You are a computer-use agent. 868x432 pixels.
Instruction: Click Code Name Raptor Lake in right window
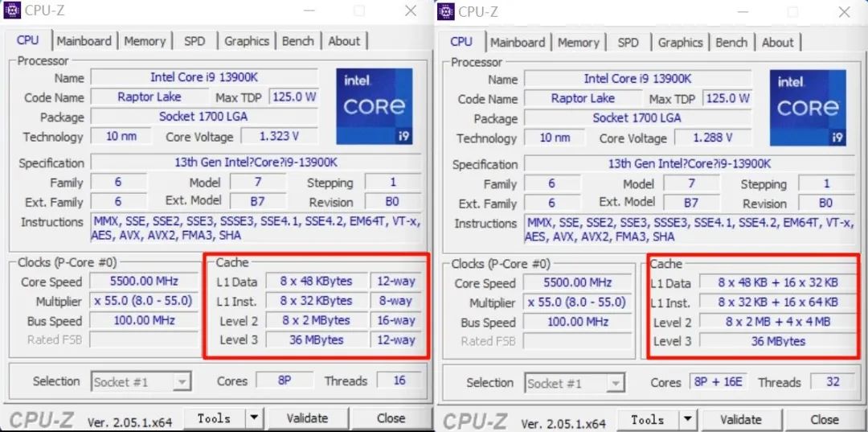583,99
